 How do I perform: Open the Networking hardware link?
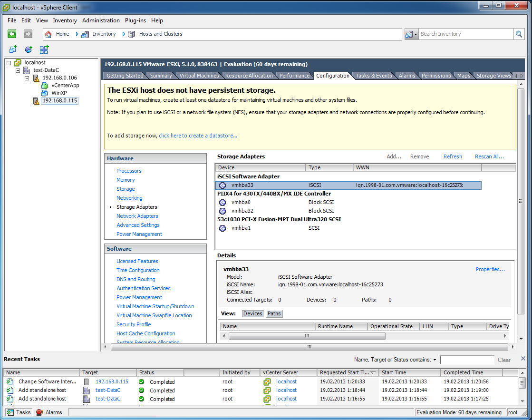pos(129,198)
